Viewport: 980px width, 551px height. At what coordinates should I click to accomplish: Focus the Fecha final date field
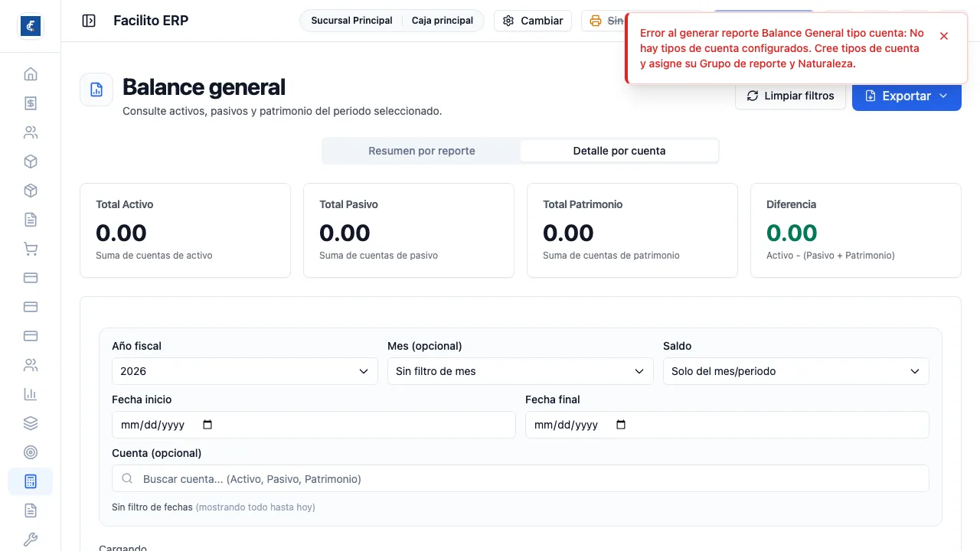(x=727, y=425)
